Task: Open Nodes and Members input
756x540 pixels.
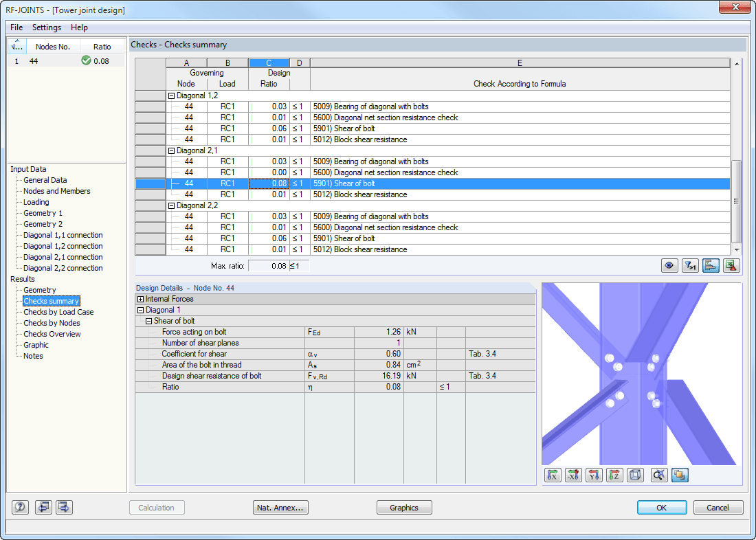Action: 57,192
